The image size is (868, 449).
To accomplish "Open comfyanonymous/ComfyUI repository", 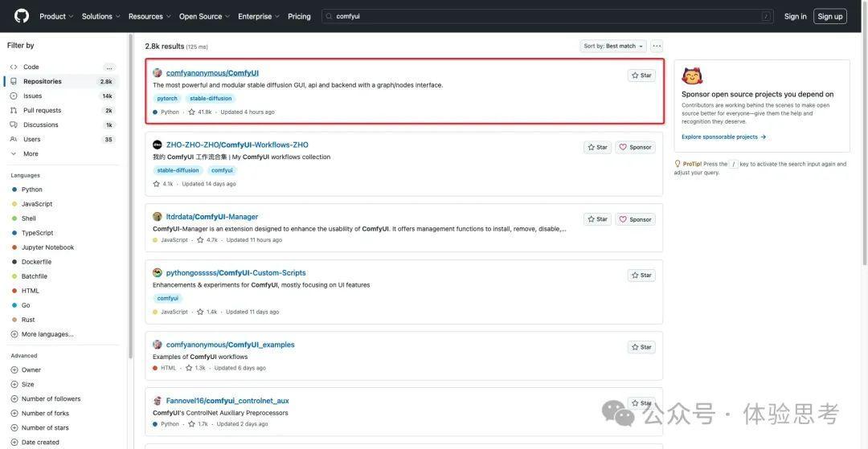I will pyautogui.click(x=212, y=73).
